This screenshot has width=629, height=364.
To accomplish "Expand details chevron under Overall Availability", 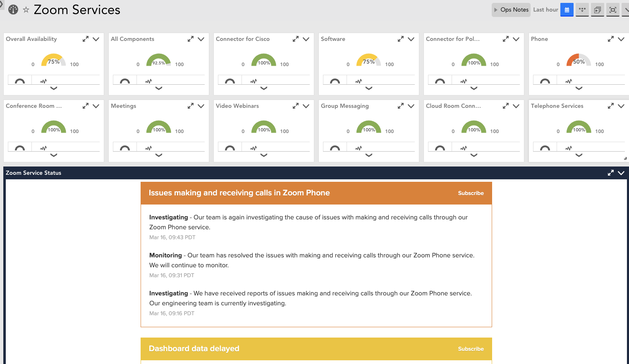I will (54, 88).
